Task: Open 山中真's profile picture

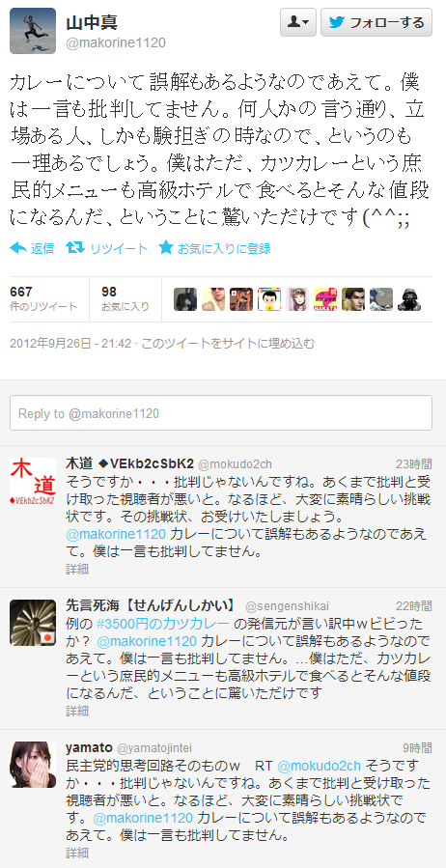Action: pos(33,31)
